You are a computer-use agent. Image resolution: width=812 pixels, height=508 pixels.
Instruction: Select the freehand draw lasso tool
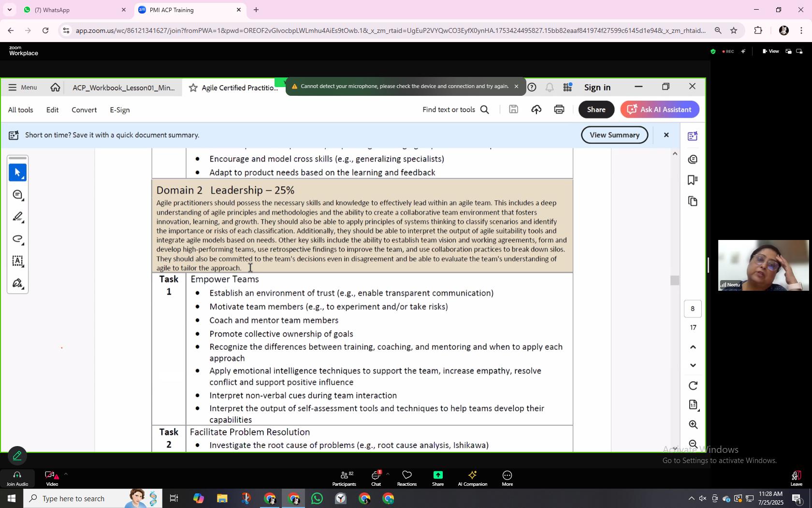click(x=17, y=239)
